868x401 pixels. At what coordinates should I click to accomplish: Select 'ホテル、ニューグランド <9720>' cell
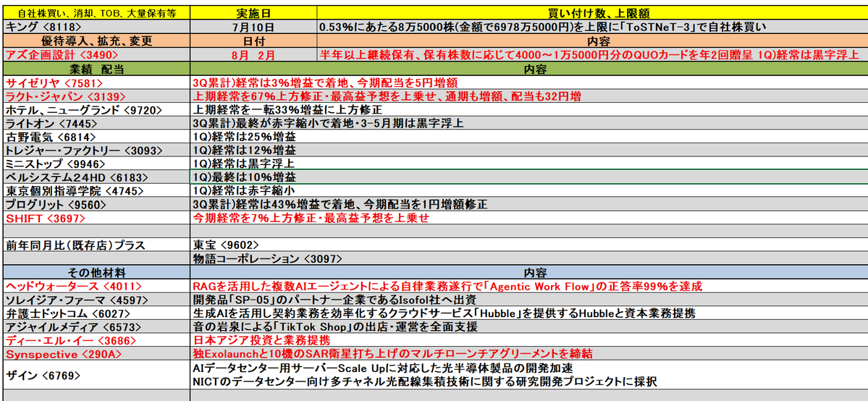coord(97,110)
